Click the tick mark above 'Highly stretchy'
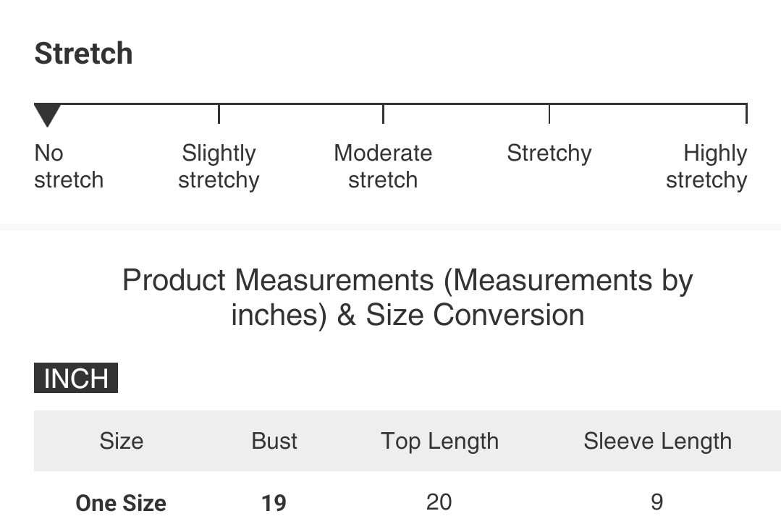The height and width of the screenshot is (532, 781). point(746,113)
